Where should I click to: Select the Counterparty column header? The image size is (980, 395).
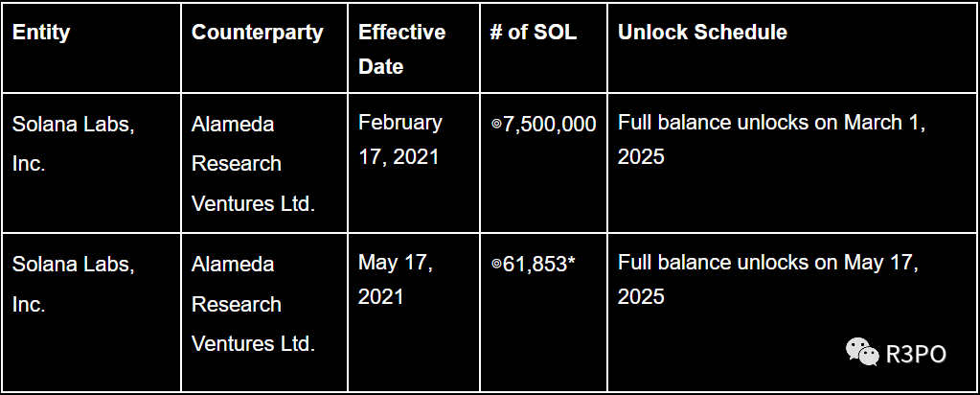(258, 33)
